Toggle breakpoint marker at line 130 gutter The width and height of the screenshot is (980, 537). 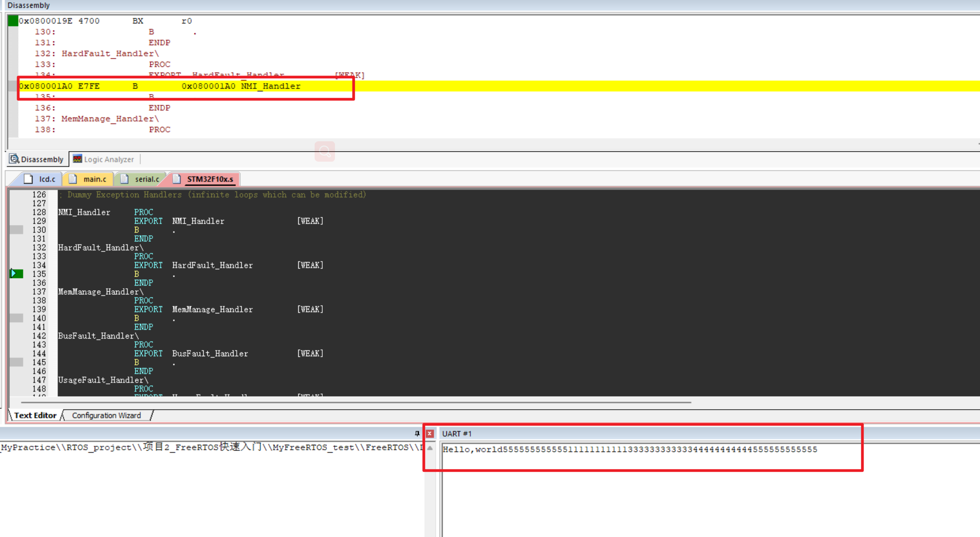tap(16, 230)
